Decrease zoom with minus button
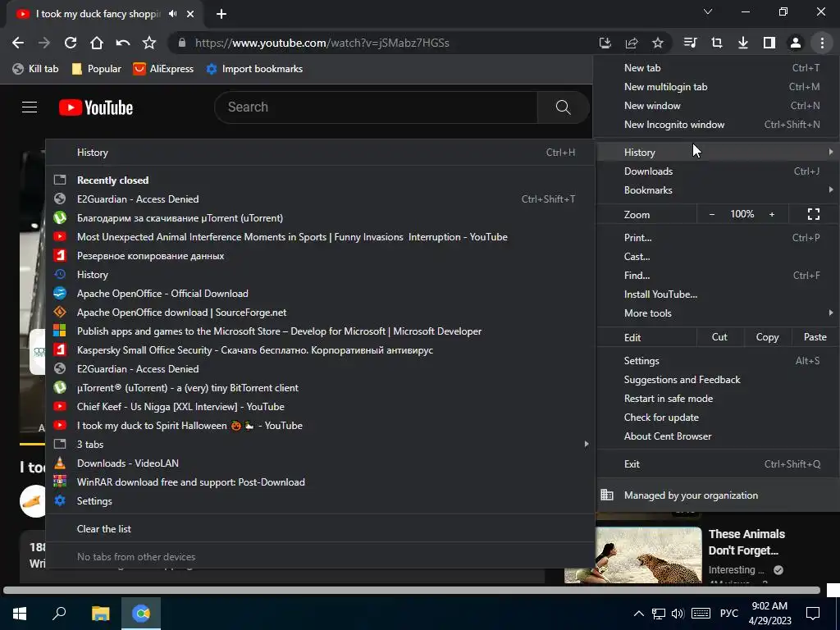This screenshot has width=840, height=630. point(711,214)
